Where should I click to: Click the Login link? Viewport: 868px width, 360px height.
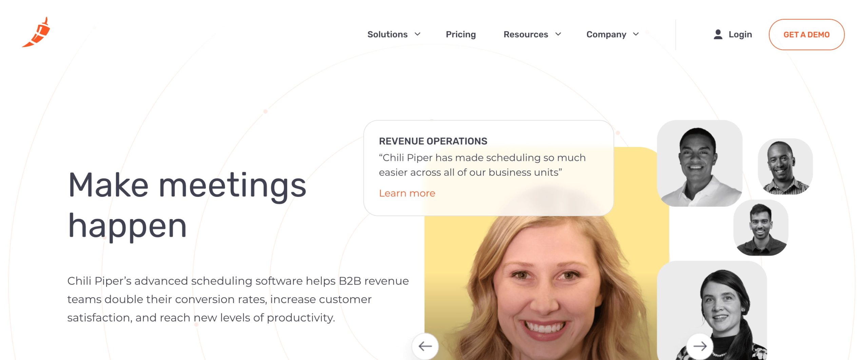click(x=740, y=34)
